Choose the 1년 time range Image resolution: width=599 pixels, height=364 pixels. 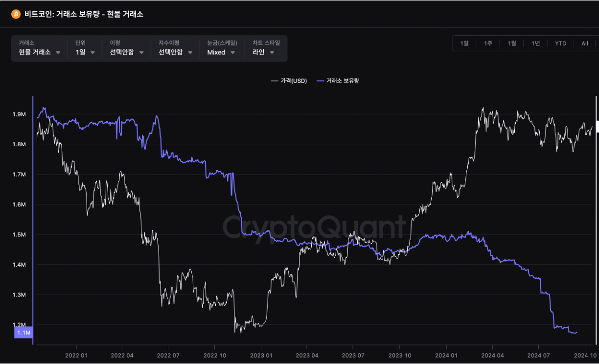coord(535,44)
